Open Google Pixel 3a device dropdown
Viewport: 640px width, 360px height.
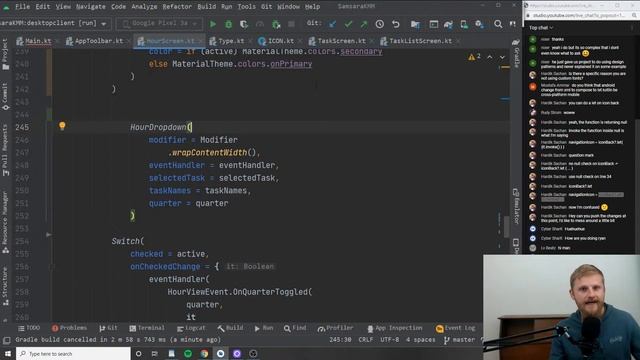pos(160,24)
